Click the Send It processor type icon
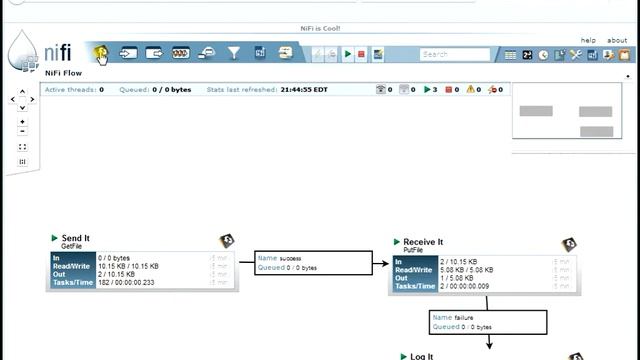The image size is (640, 360). tap(227, 240)
